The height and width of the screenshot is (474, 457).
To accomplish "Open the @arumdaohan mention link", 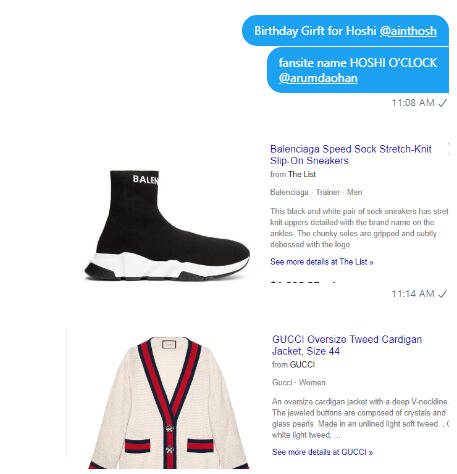I will click(318, 78).
